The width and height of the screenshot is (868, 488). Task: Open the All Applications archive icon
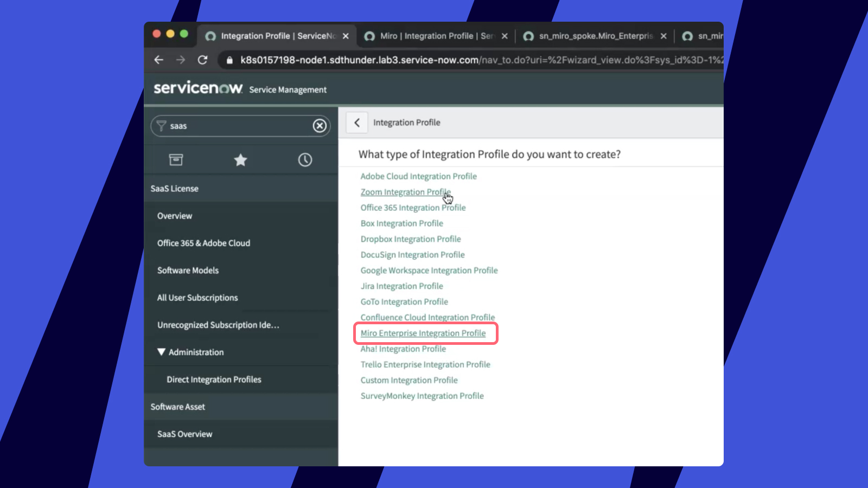coord(176,159)
